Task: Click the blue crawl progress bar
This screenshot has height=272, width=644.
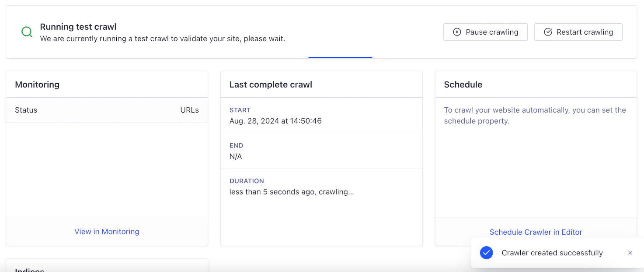Action: (x=340, y=57)
